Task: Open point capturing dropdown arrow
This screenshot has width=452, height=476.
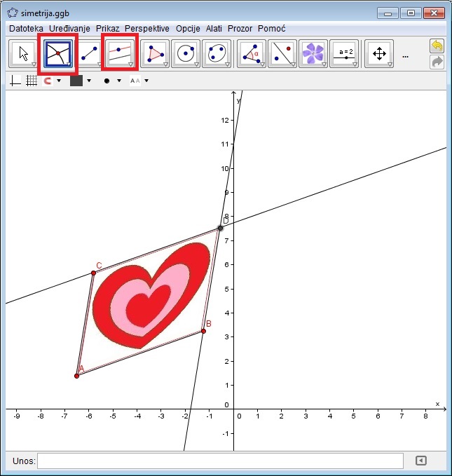Action: click(x=59, y=81)
